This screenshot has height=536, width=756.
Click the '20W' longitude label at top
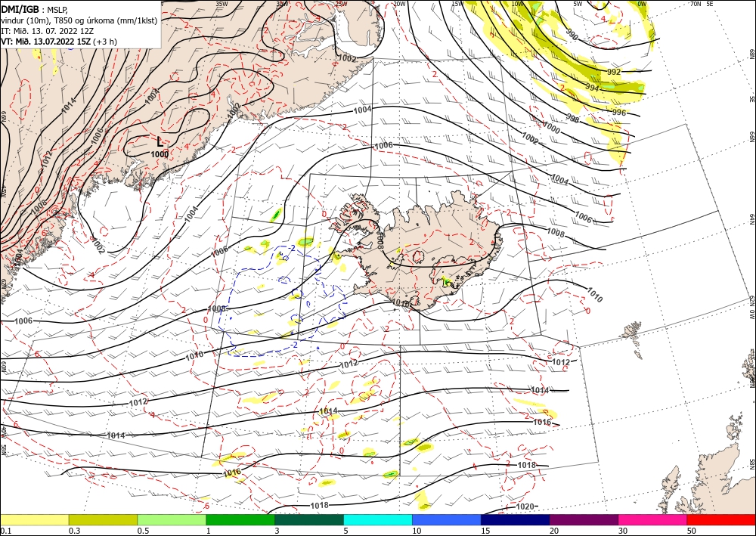click(399, 4)
